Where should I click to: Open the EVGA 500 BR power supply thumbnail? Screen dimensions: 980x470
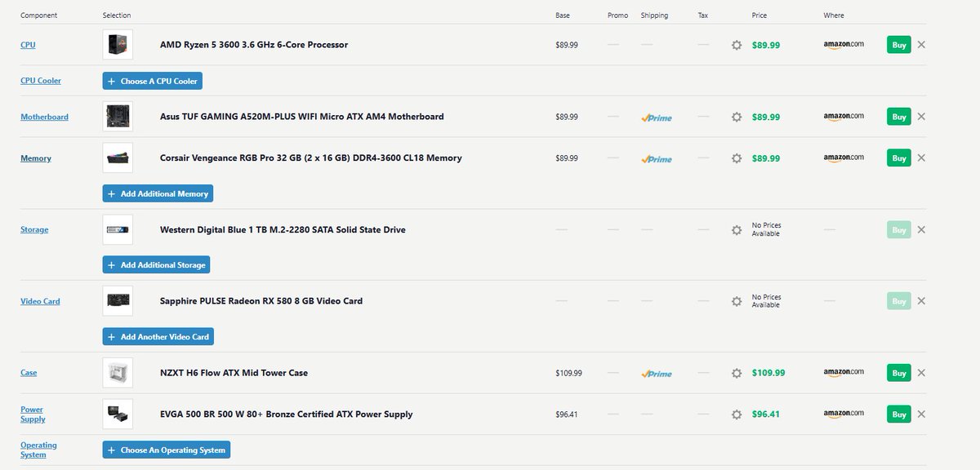coord(118,415)
